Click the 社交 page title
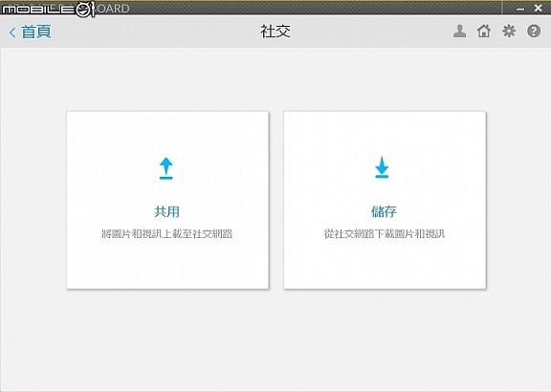 point(275,32)
